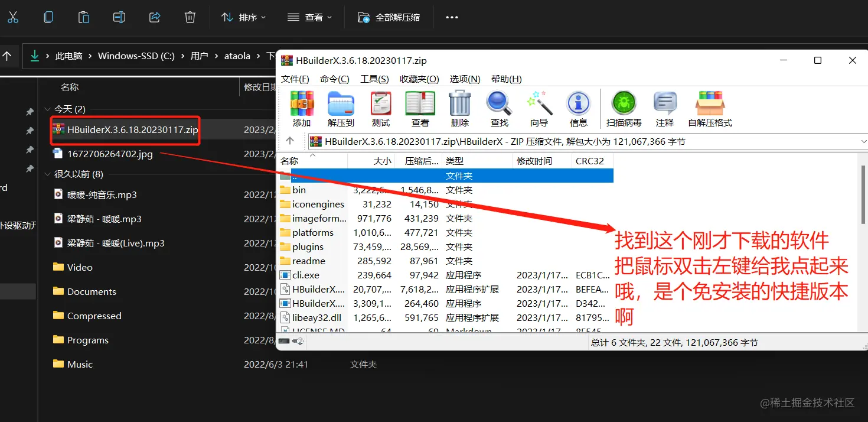Image resolution: width=868 pixels, height=422 pixels.
Task: Collapse the Today (今天) group in Explorer
Action: [x=47, y=109]
